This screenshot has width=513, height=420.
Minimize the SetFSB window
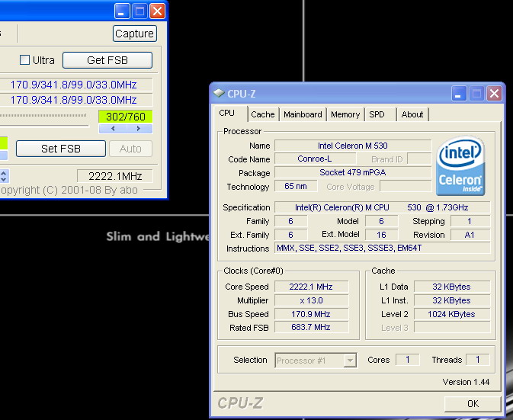[x=122, y=11]
